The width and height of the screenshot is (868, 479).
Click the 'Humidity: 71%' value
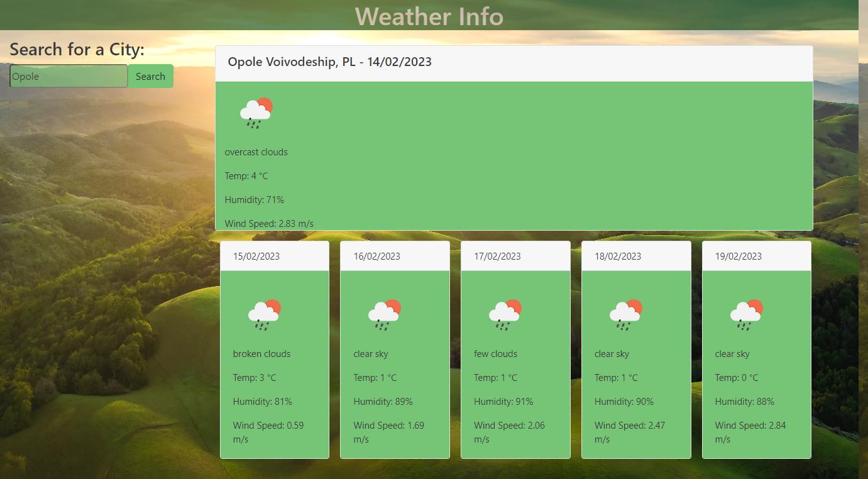[255, 200]
